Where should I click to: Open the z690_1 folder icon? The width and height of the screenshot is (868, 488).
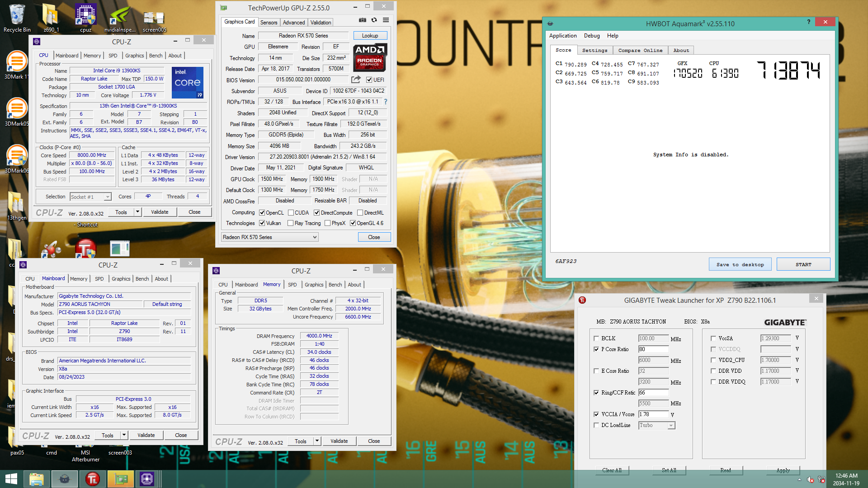(x=51, y=17)
